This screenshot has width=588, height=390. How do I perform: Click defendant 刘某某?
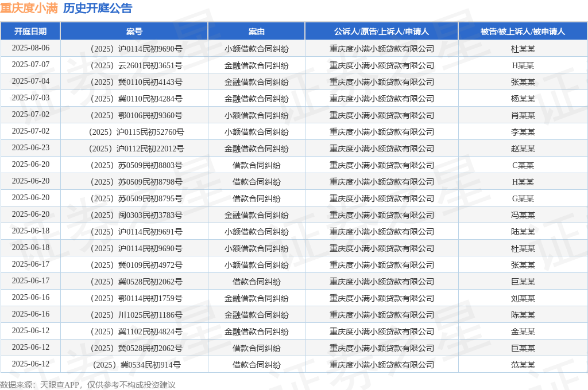coord(523,298)
